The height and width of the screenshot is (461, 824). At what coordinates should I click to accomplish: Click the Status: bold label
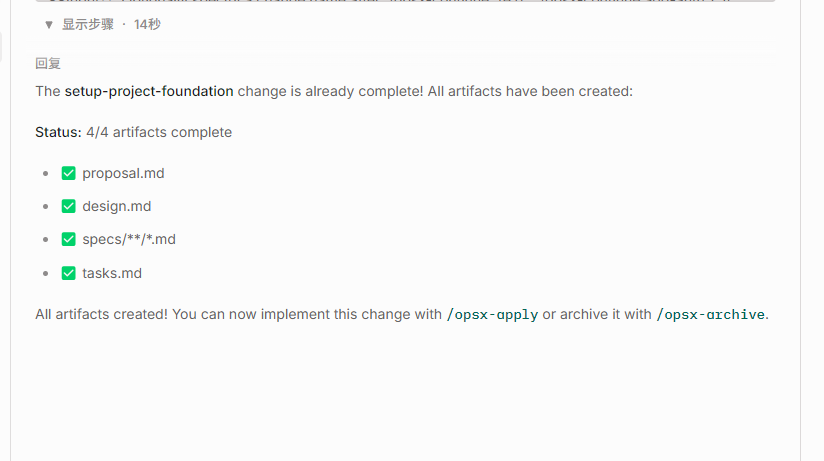[58, 132]
